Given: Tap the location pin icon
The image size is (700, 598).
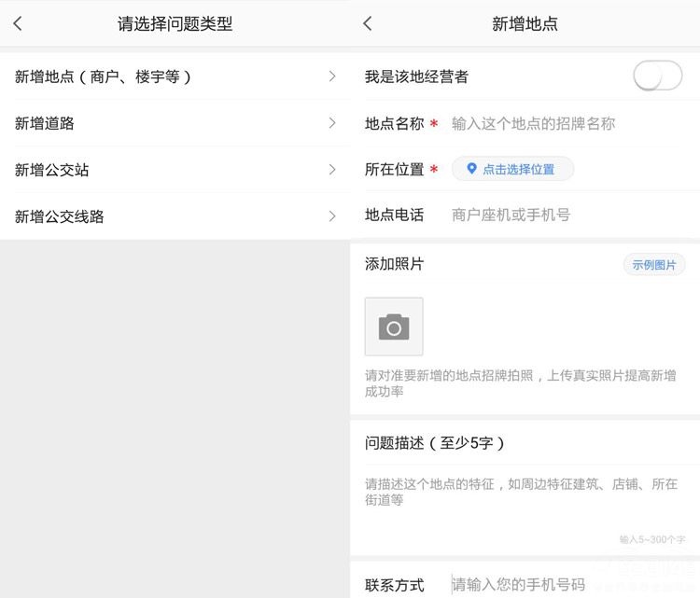Looking at the screenshot, I should point(471,169).
